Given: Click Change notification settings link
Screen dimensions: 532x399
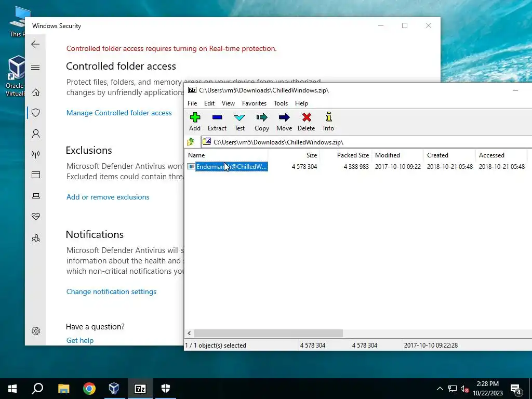Looking at the screenshot, I should click(111, 292).
